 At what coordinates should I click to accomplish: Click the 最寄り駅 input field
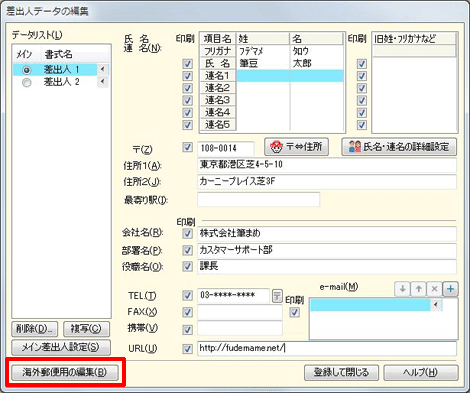tap(259, 200)
